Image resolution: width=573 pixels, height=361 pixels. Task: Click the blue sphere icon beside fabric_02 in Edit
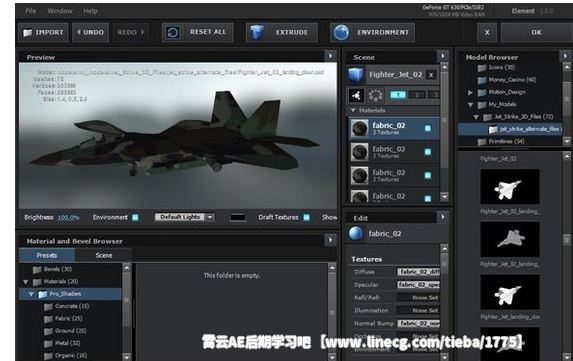[356, 233]
